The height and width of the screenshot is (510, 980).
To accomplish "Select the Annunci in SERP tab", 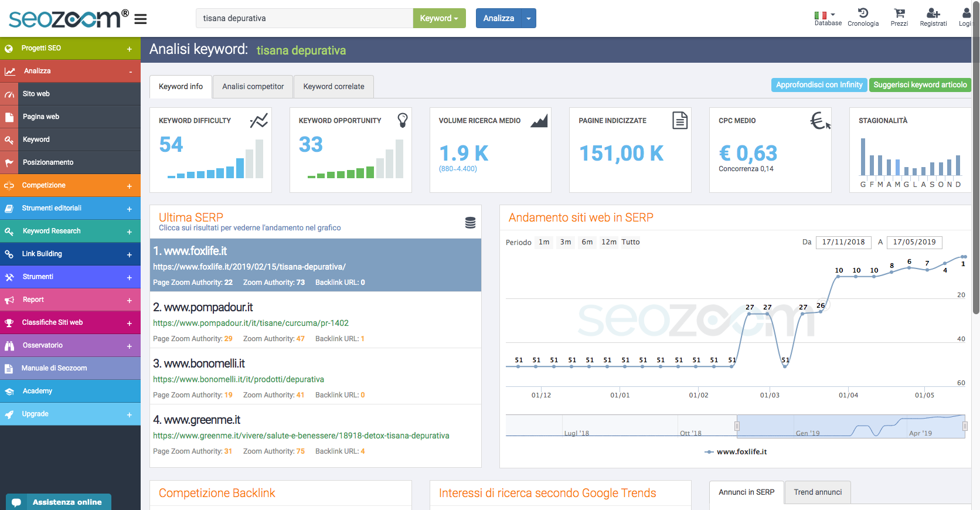I will [x=747, y=492].
